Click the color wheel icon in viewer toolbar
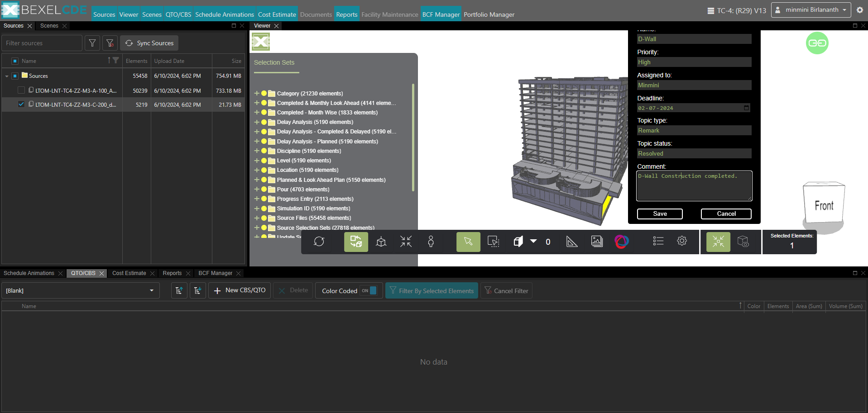The height and width of the screenshot is (413, 868). pyautogui.click(x=621, y=242)
